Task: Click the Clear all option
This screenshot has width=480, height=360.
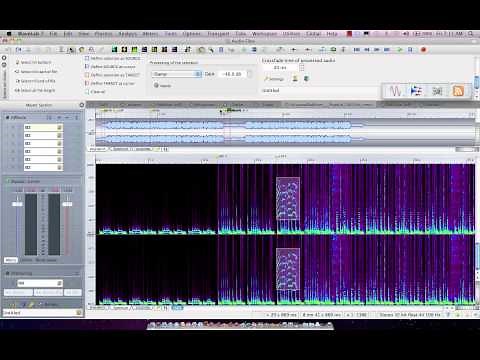Action: pos(95,92)
